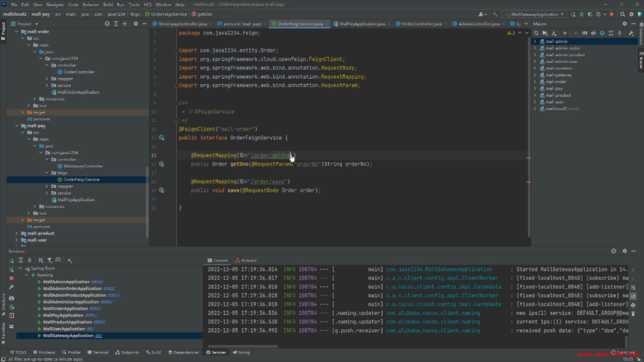The image size is (644, 362).
Task: Stop the running app with red square
Action: click(x=611, y=14)
